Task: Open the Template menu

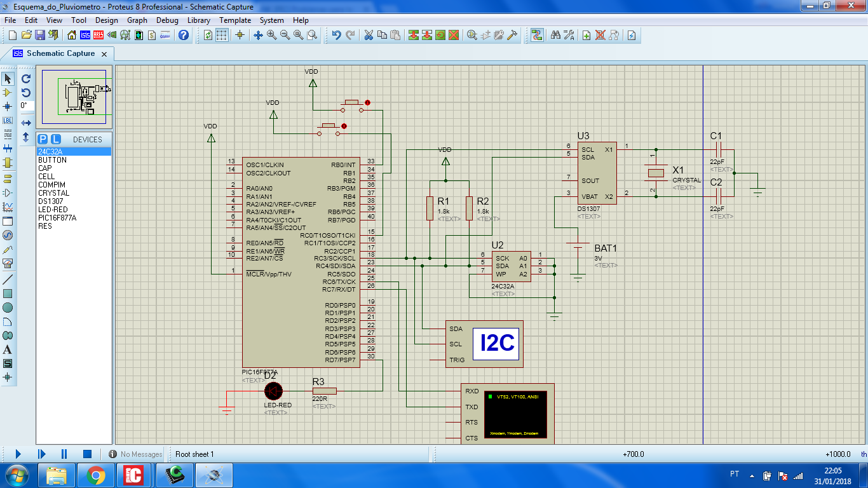Action: 235,20
